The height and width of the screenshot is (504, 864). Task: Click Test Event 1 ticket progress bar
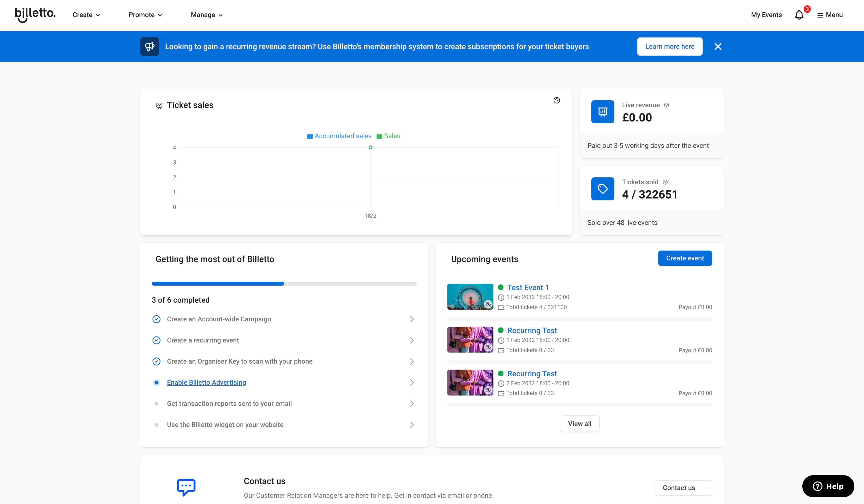click(x=579, y=319)
